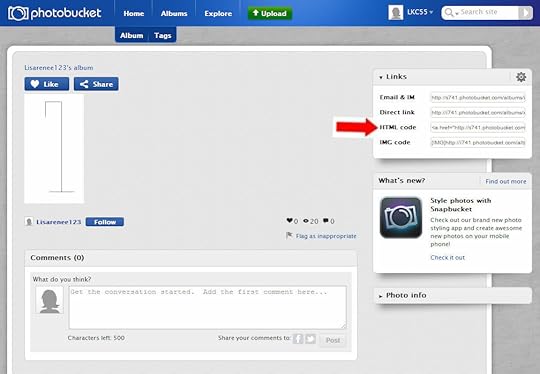Viewport: 540px width, 374px height.
Task: Open search magnifier options dropdown
Action: click(x=451, y=13)
